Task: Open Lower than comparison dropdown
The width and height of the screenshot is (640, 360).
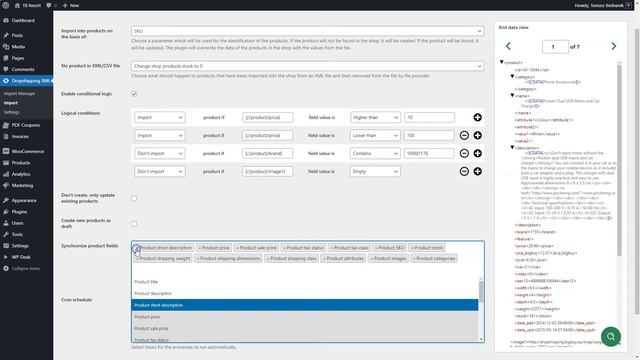Action: click(375, 136)
